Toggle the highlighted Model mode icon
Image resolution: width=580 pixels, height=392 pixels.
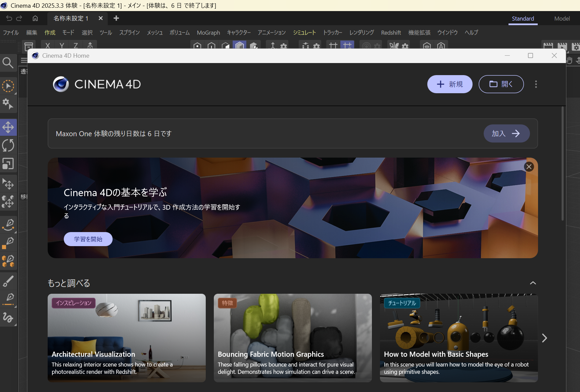[x=240, y=45]
